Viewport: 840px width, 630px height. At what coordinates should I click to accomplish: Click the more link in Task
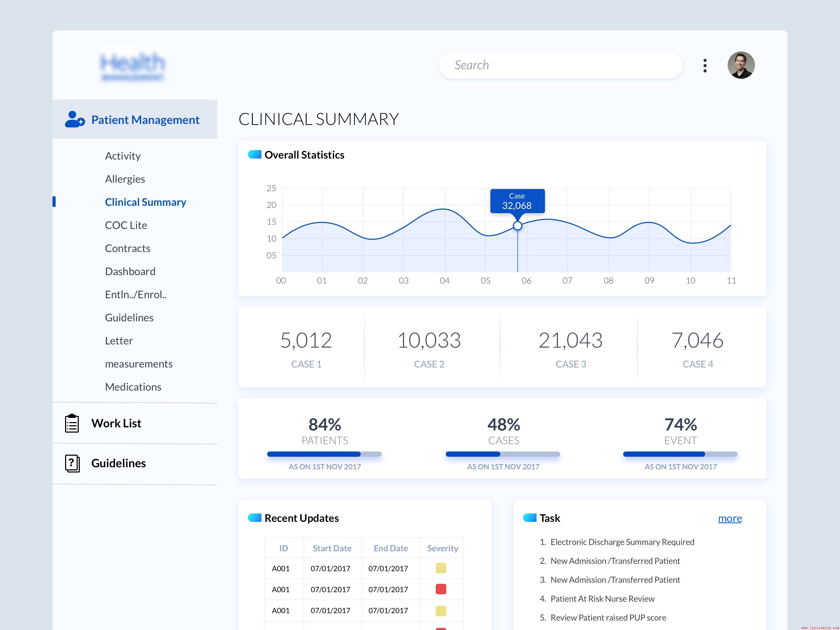point(729,518)
